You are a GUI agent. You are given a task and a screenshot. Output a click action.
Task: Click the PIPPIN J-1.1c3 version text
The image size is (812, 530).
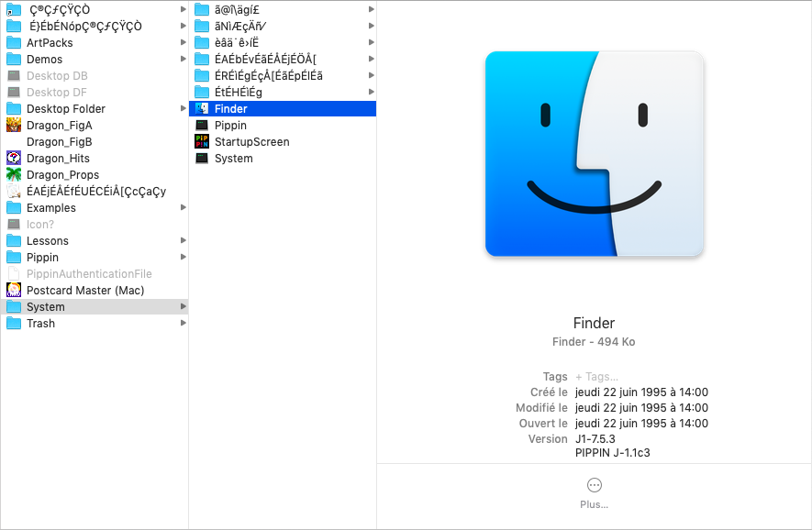click(x=613, y=453)
